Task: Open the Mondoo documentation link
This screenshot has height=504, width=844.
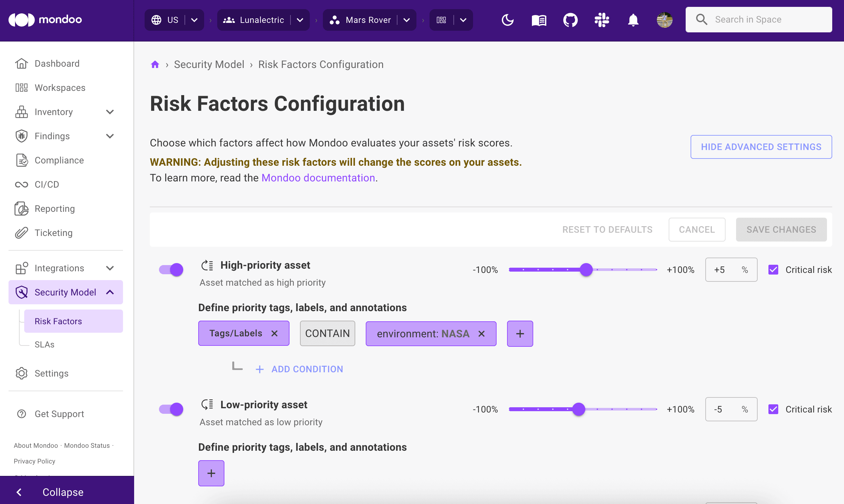Action: point(318,177)
